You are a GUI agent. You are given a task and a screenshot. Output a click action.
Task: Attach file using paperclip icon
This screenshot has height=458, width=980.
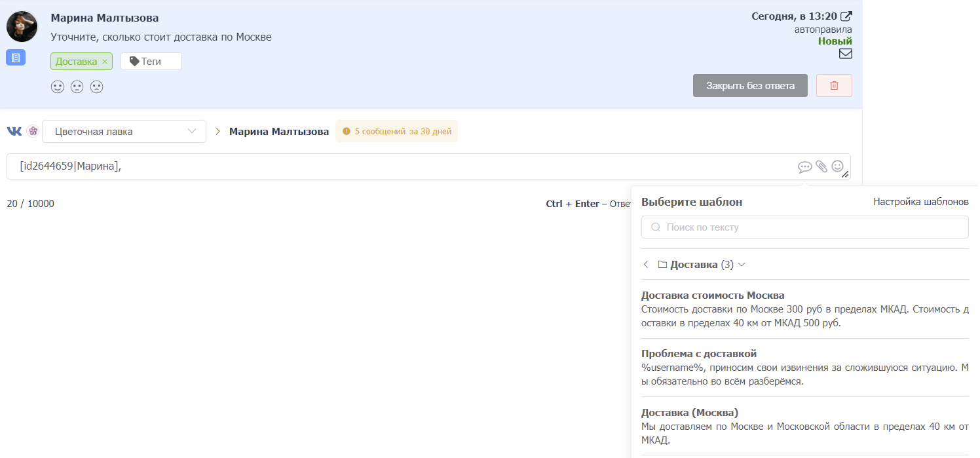[821, 166]
